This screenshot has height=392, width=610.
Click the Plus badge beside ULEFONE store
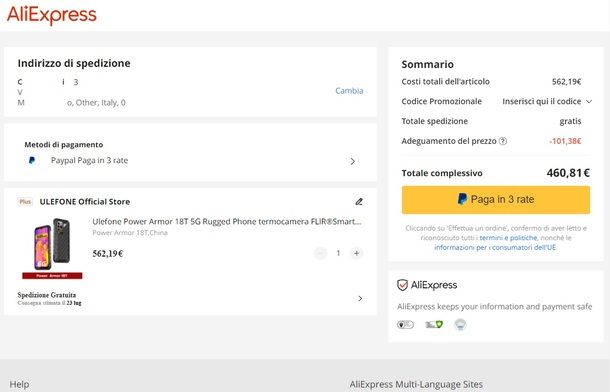[25, 201]
